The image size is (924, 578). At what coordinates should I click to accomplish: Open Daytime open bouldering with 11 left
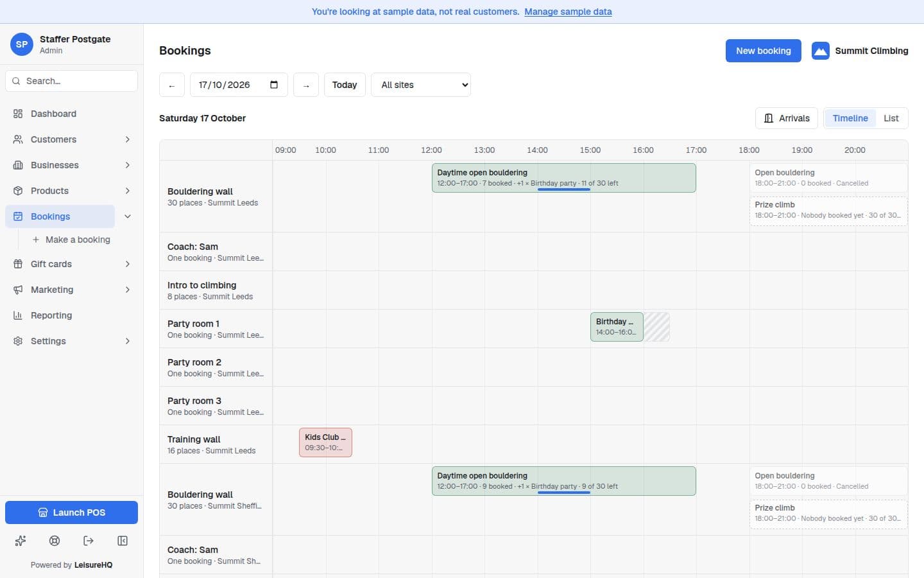(x=564, y=178)
